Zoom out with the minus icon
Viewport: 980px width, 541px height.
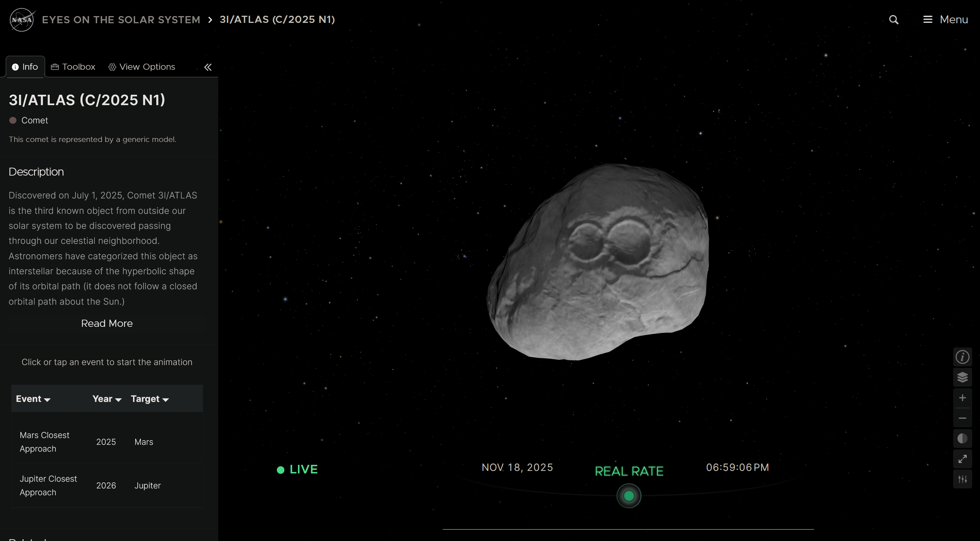click(x=962, y=418)
